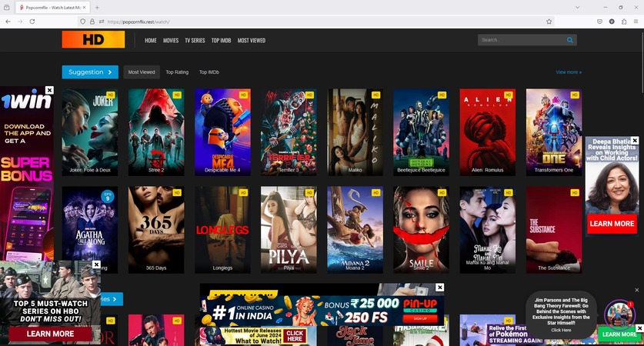Dismiss the Jim Parsons notification bubble
This screenshot has height=346, width=644.
pos(637,290)
